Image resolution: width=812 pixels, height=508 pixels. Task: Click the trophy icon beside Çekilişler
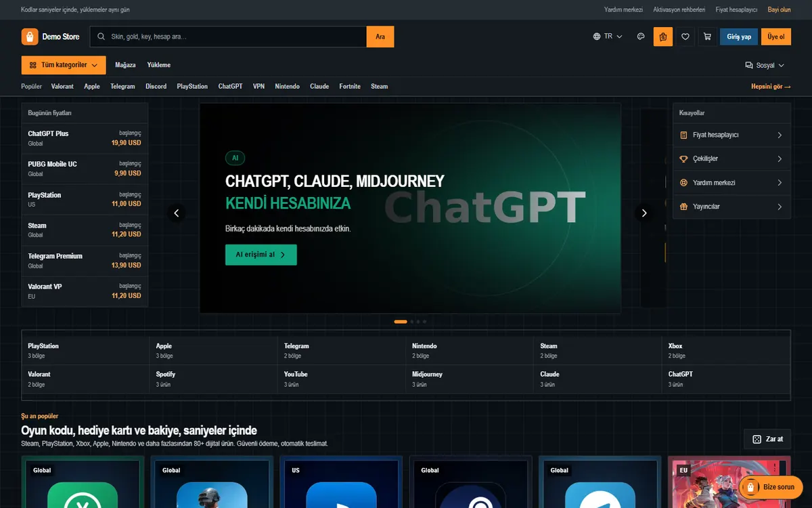click(x=683, y=158)
